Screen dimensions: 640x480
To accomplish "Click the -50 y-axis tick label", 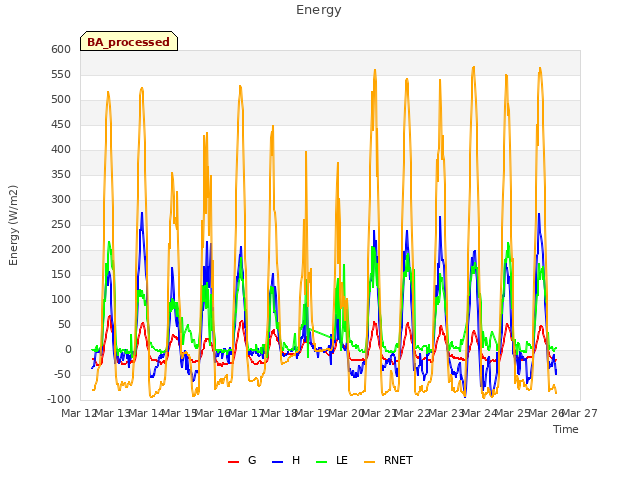I will 62,374.
